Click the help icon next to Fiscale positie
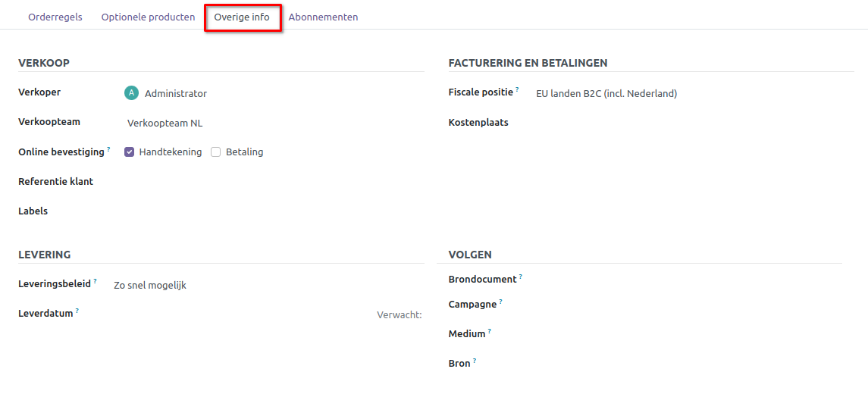The width and height of the screenshot is (868, 394). click(x=517, y=89)
